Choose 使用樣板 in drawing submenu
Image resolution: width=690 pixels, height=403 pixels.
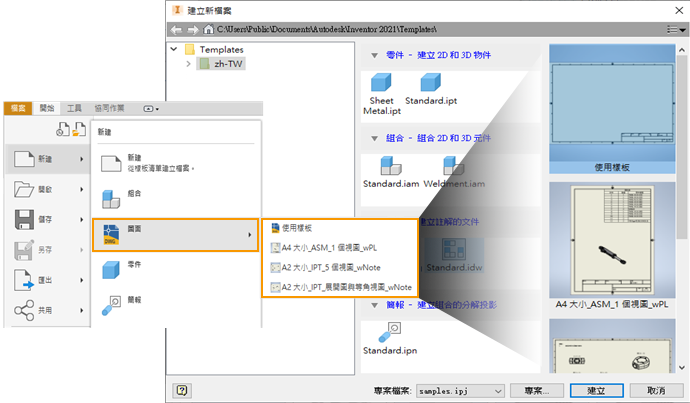point(340,228)
